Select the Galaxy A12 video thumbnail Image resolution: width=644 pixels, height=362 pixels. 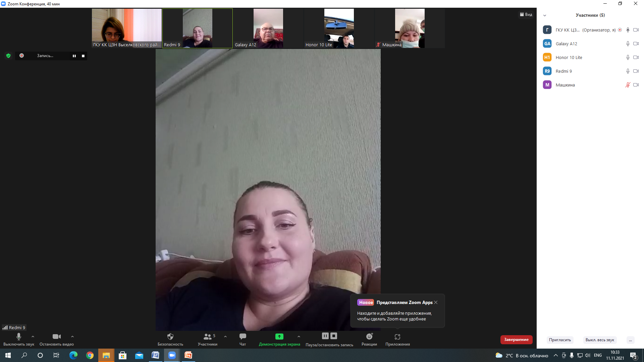tap(268, 28)
